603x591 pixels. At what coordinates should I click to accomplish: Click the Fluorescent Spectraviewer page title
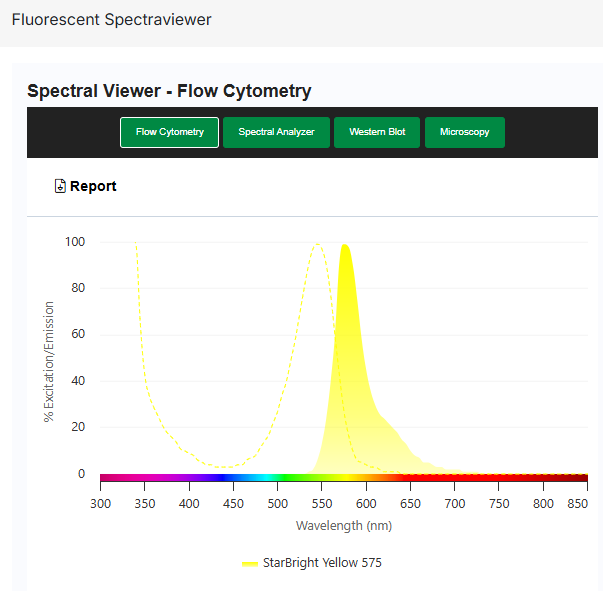[x=111, y=20]
